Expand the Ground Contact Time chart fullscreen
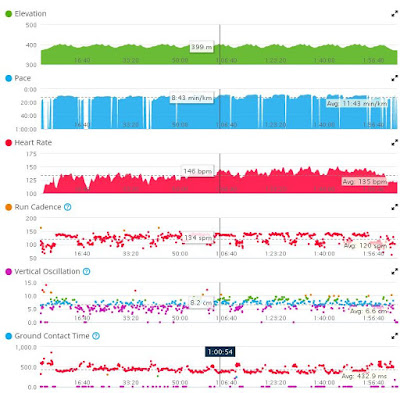This screenshot has height=393, width=400. pos(394,336)
